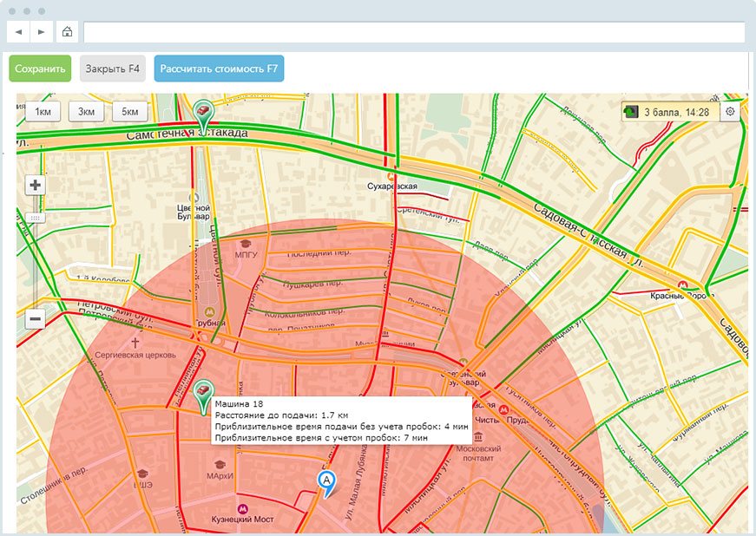
Task: Click the green traffic light icon
Action: [631, 112]
